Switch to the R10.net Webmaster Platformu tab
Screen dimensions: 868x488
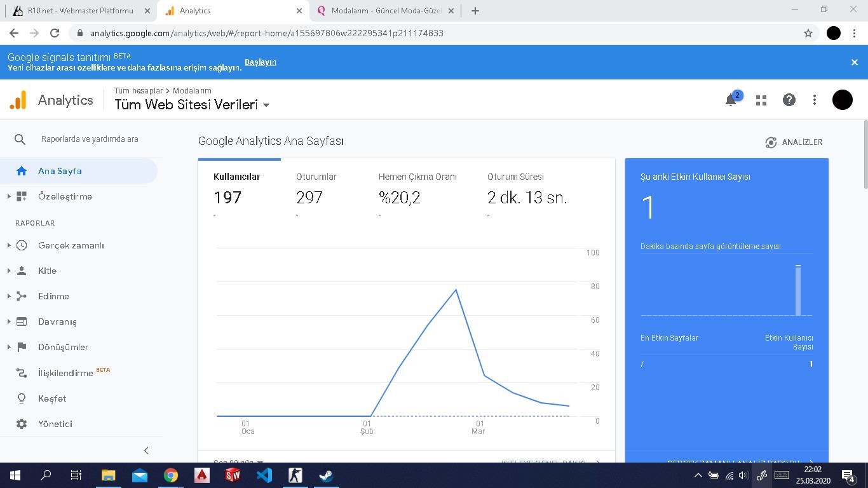click(80, 11)
